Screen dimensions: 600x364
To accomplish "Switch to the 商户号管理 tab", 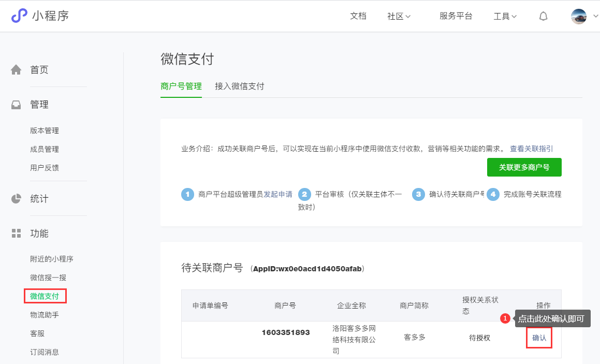I will tap(181, 86).
